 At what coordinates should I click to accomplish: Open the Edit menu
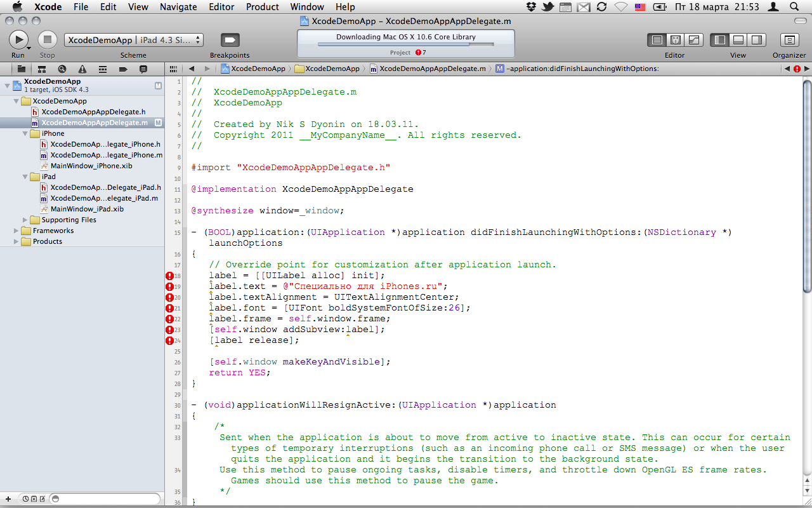point(108,7)
